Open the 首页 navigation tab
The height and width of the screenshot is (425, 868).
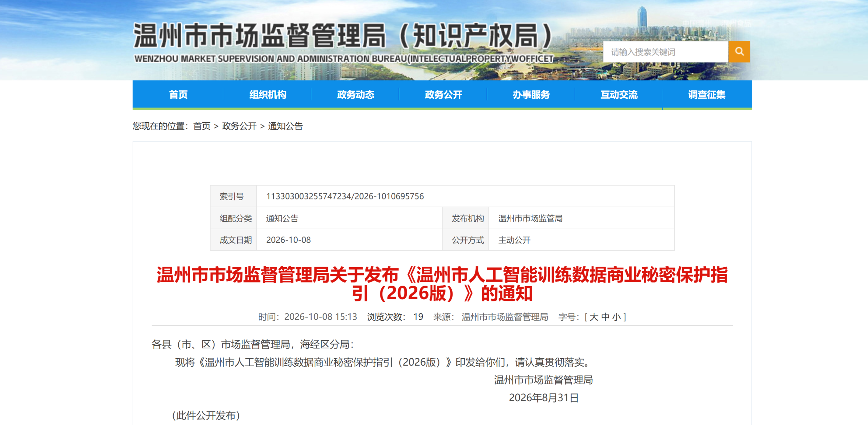click(178, 95)
